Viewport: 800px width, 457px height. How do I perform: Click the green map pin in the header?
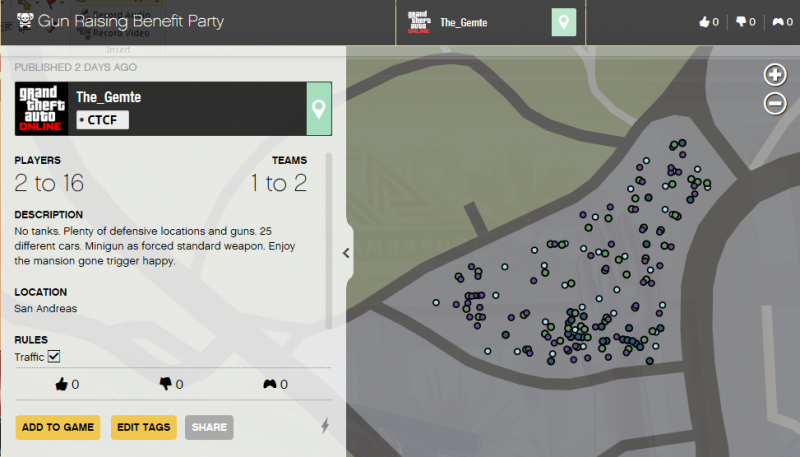[x=564, y=22]
